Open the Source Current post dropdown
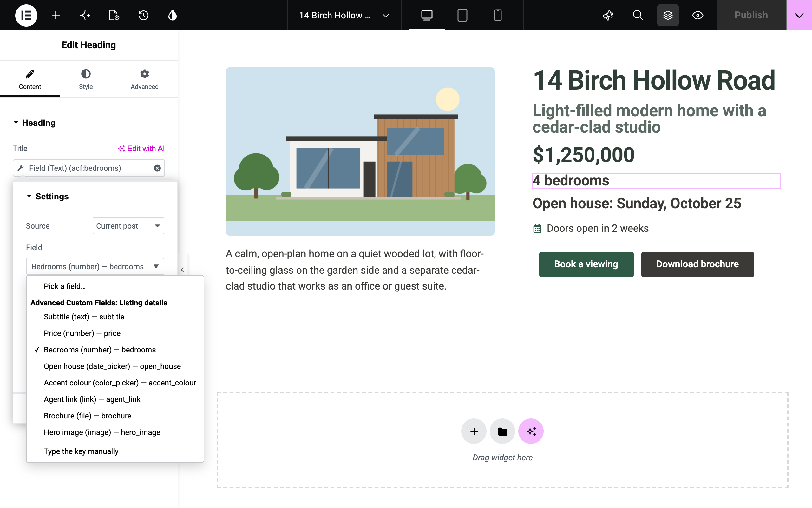Screen dimensions: 812x508 [x=128, y=226]
